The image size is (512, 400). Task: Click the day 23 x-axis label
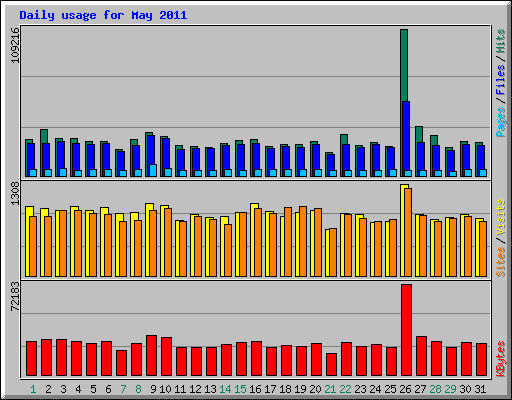coord(360,389)
